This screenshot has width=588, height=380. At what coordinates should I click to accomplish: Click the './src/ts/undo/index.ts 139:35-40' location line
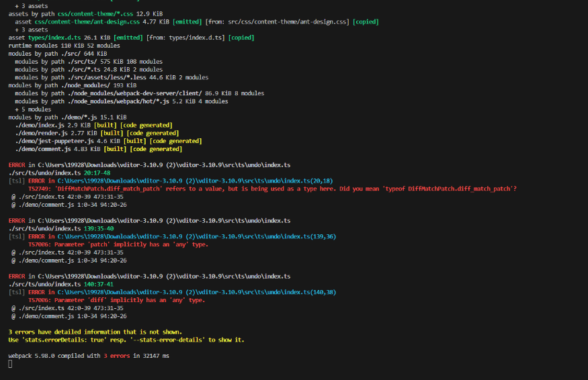pos(61,228)
